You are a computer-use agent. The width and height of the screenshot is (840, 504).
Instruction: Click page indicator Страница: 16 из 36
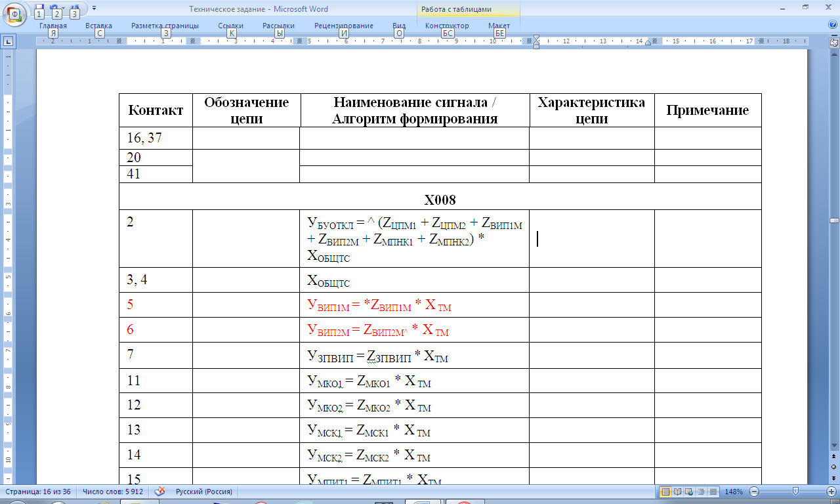(39, 492)
